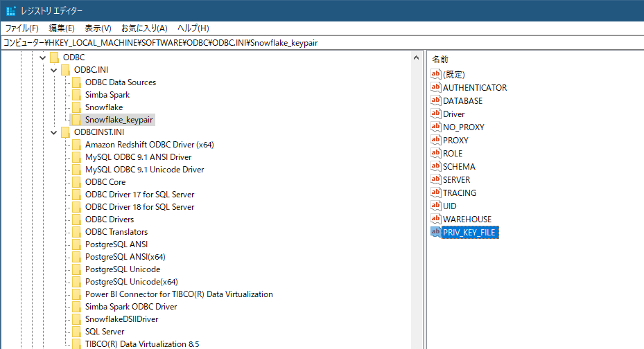This screenshot has width=644, height=349.
Task: Click the string icon beside SERVER
Action: [436, 179]
